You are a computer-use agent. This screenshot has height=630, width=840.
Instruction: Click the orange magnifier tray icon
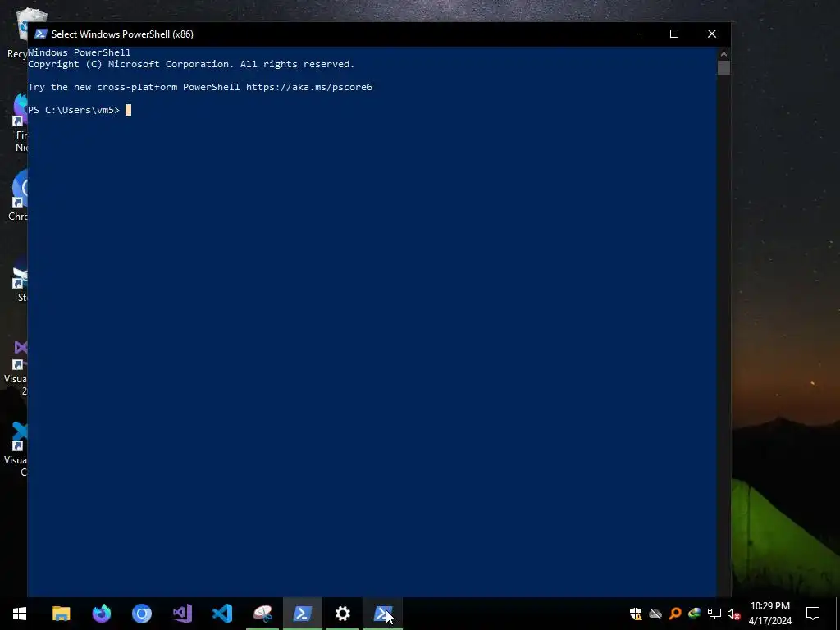(x=675, y=614)
